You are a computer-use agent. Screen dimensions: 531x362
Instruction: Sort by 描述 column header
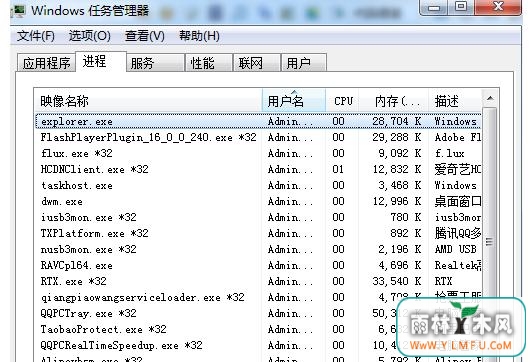[x=455, y=101]
